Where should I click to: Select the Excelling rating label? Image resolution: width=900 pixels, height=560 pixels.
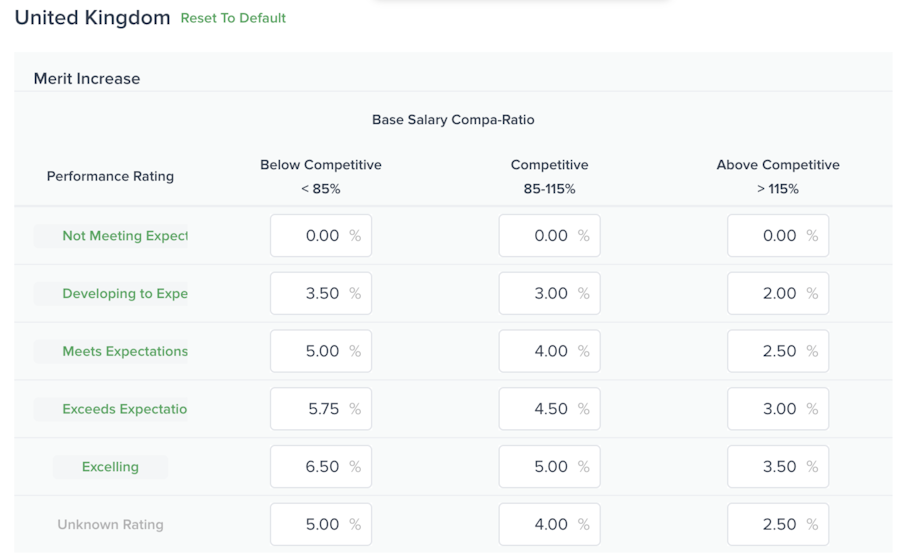tap(110, 467)
